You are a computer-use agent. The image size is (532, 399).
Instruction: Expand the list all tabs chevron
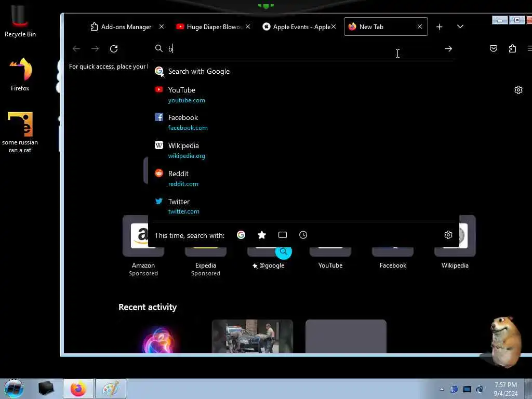click(460, 27)
